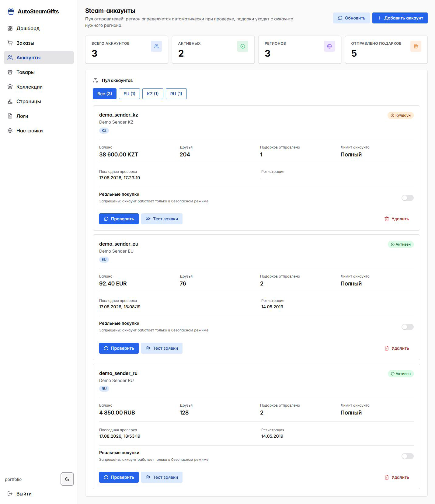
Task: Show all accounts with Все (3) filter
Action: (x=105, y=94)
